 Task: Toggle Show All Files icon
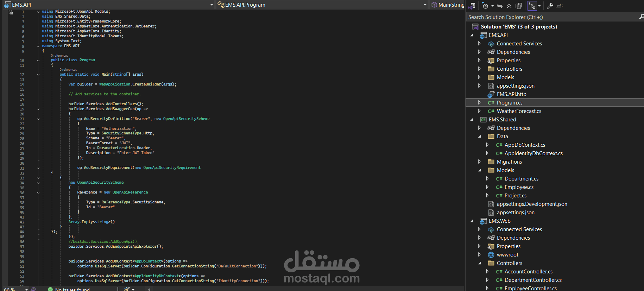pos(519,6)
